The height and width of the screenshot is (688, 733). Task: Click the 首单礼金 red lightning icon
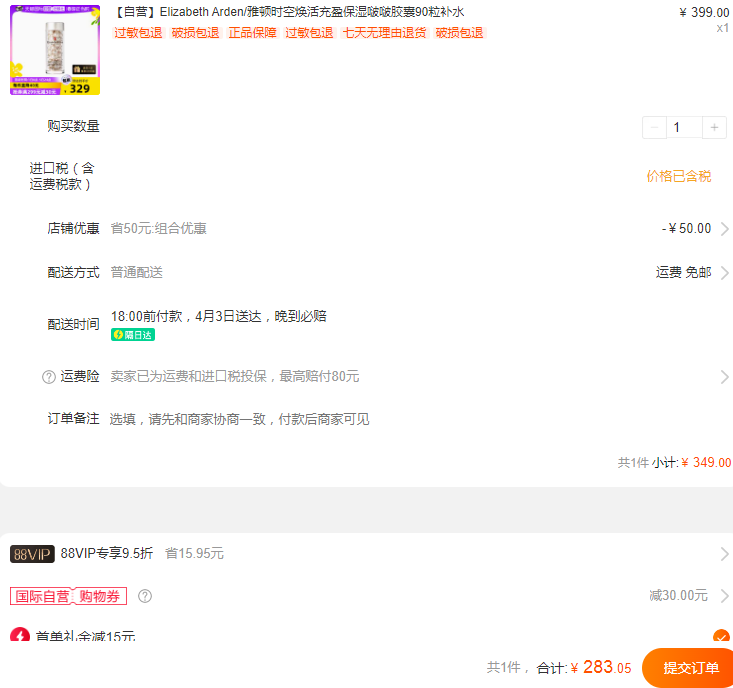pos(20,634)
